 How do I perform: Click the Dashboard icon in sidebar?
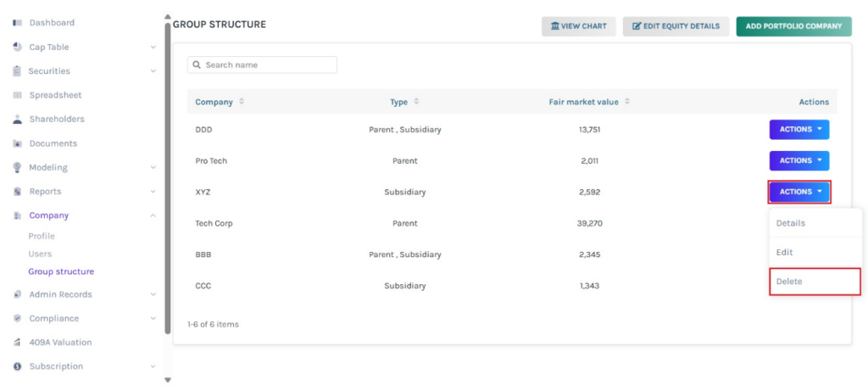tap(17, 23)
